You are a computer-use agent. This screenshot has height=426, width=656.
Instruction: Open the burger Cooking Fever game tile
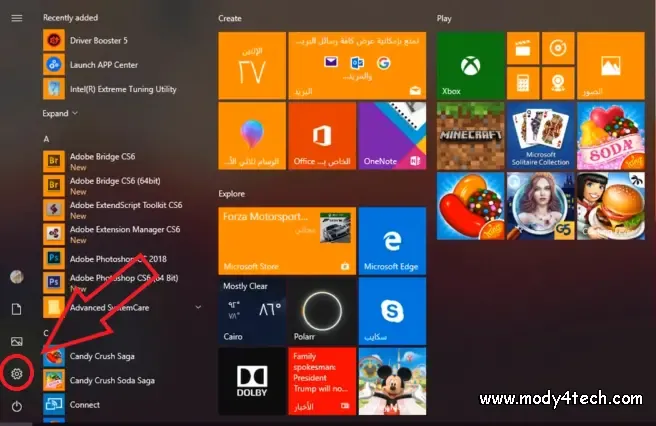click(x=611, y=206)
